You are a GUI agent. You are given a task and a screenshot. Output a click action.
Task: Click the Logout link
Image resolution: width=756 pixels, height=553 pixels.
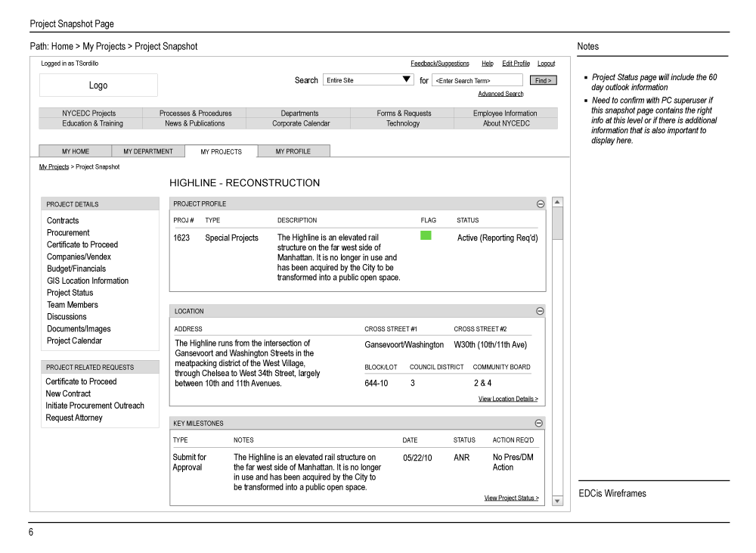[546, 64]
